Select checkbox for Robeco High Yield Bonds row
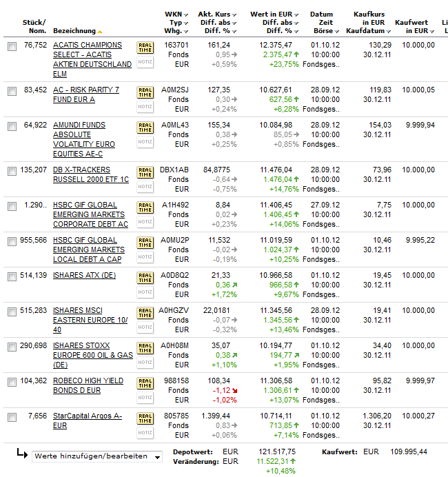The height and width of the screenshot is (477, 448). pos(12,382)
